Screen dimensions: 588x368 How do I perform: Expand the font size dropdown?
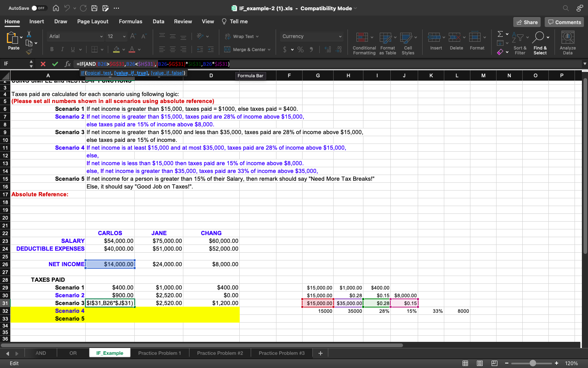[124, 36]
